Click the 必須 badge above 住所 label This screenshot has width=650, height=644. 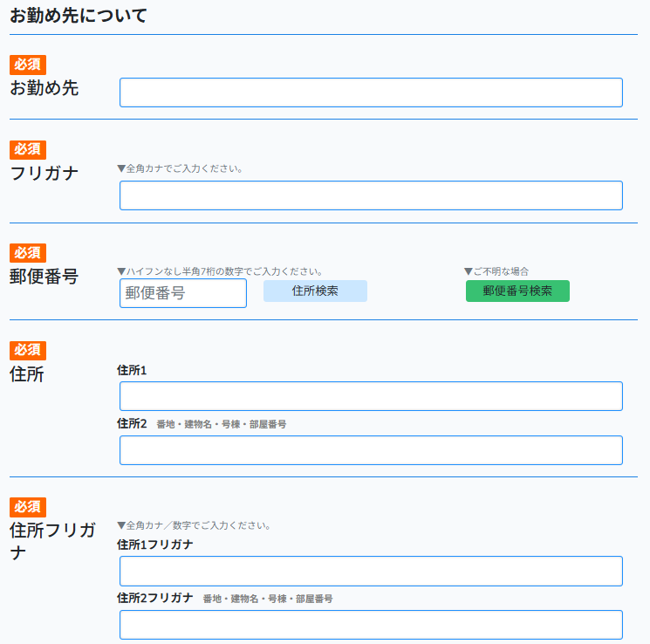click(28, 350)
